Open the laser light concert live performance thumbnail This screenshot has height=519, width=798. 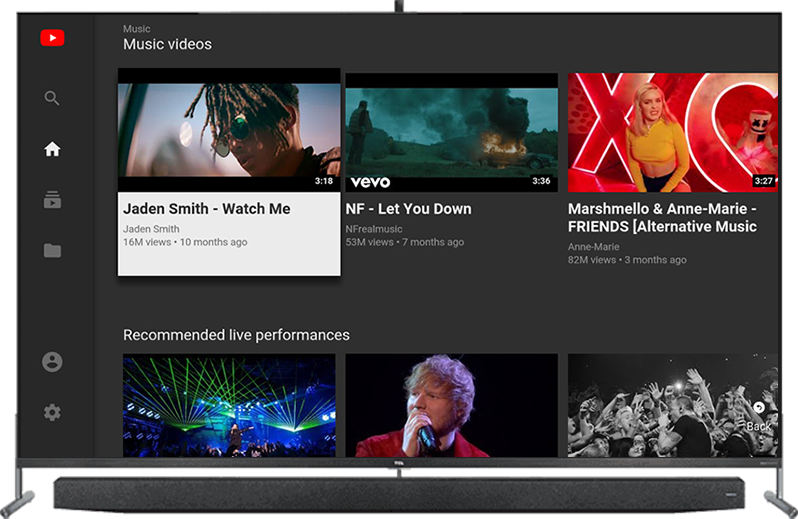point(229,405)
